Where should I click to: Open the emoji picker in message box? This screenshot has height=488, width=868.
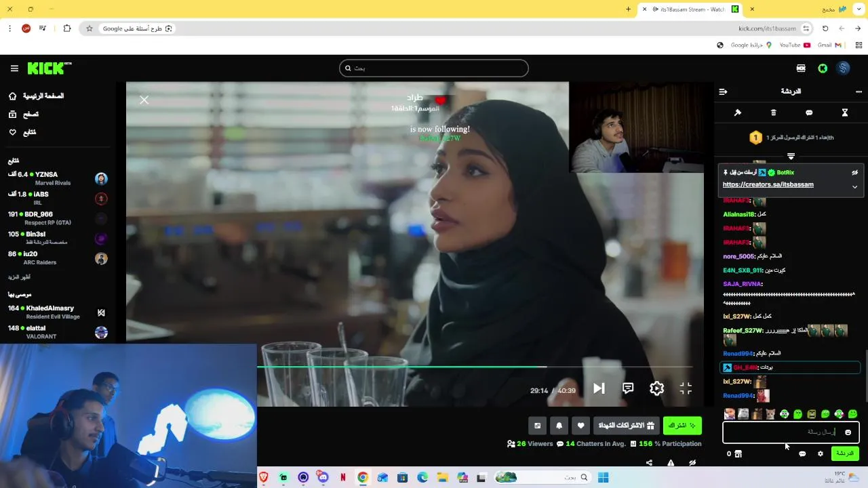coord(848,432)
